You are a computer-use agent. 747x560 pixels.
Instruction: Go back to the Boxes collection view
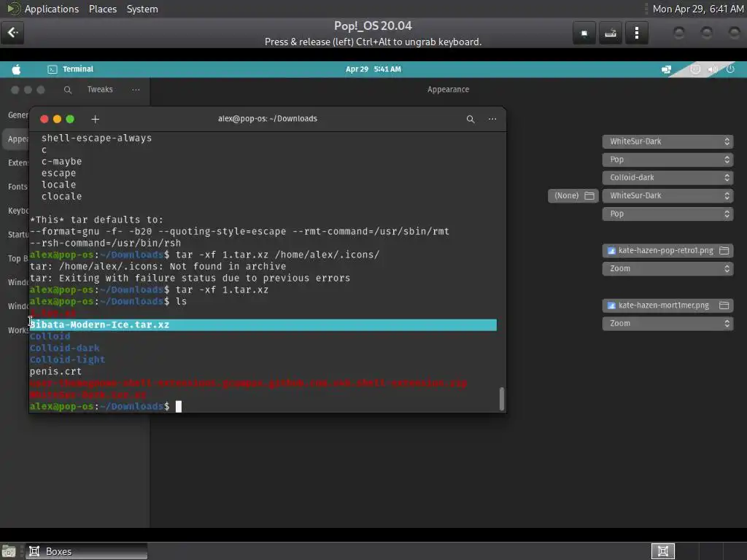[12, 32]
